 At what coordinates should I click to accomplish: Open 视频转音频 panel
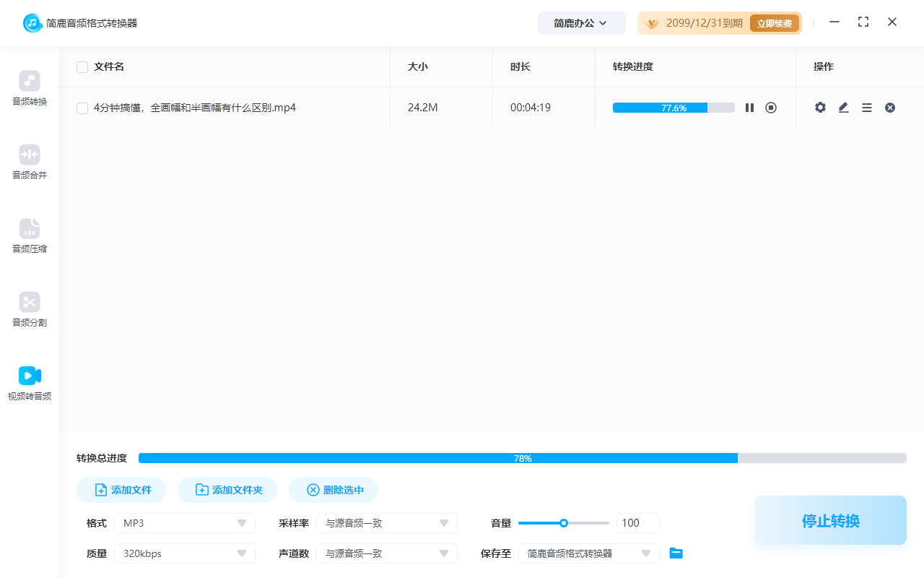coord(29,382)
